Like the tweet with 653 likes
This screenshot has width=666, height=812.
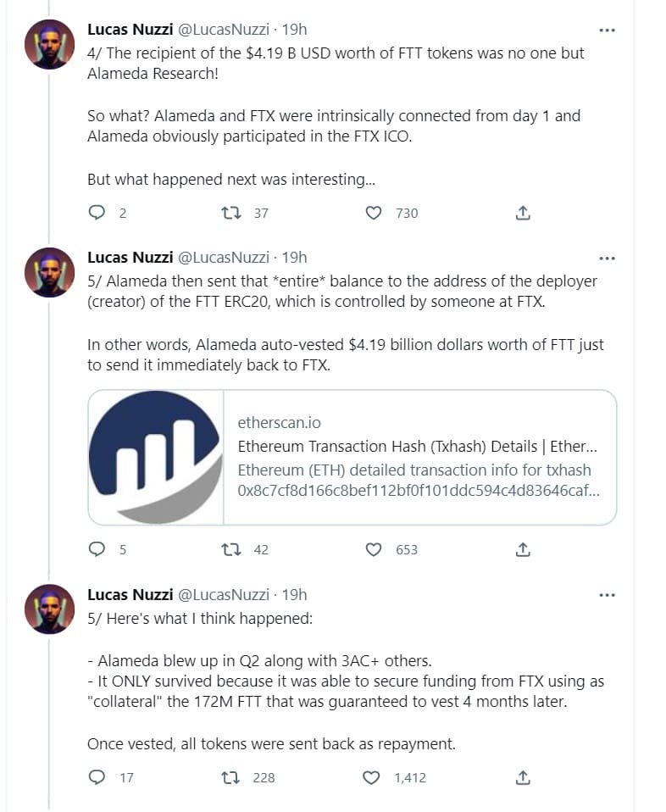click(x=373, y=549)
